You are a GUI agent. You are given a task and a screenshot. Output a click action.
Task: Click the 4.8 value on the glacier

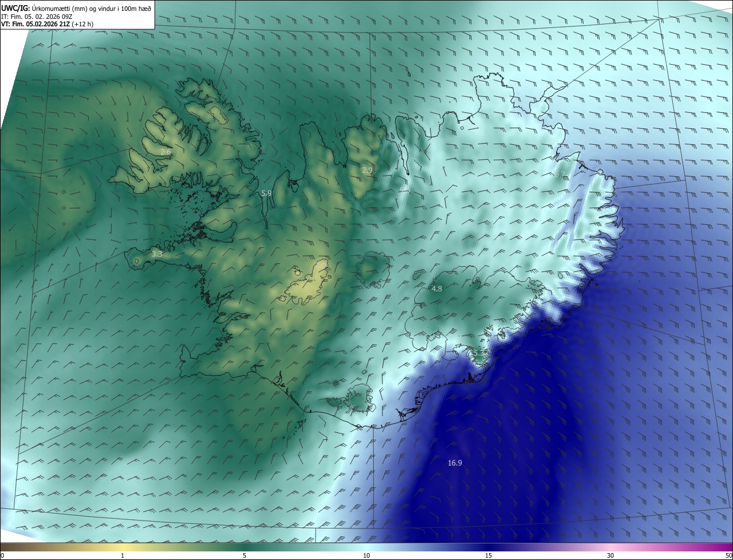click(x=436, y=289)
